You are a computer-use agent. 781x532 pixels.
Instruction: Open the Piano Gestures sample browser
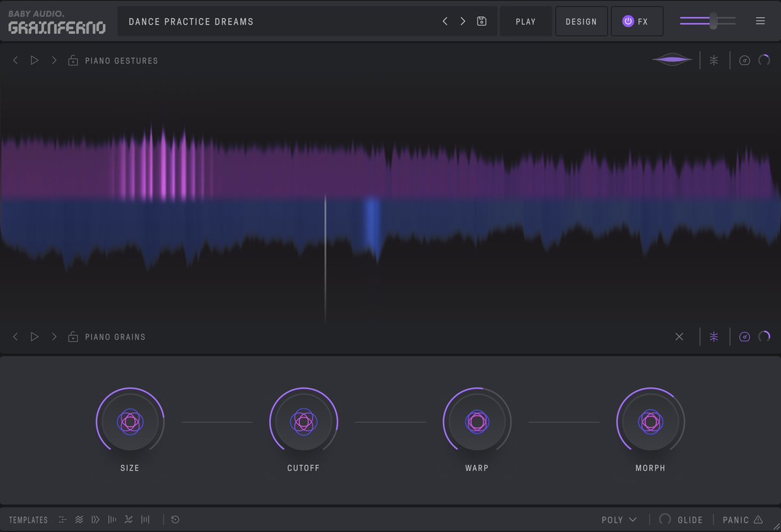[122, 61]
